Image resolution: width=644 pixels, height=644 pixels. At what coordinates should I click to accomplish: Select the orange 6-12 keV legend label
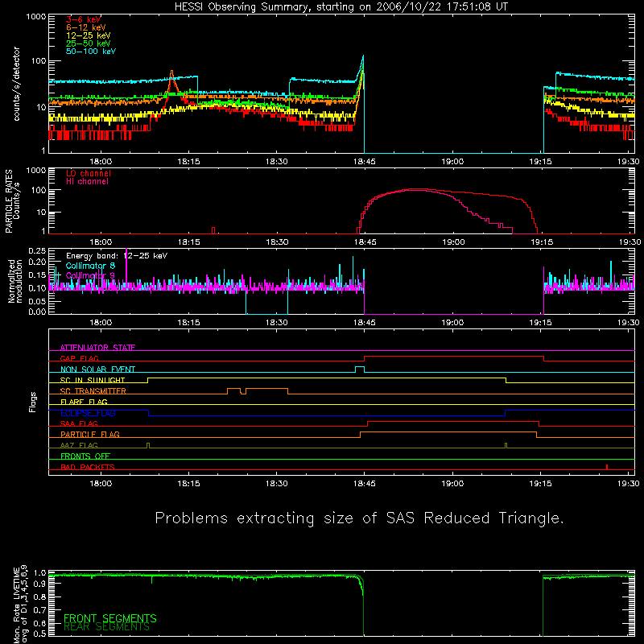click(x=86, y=27)
